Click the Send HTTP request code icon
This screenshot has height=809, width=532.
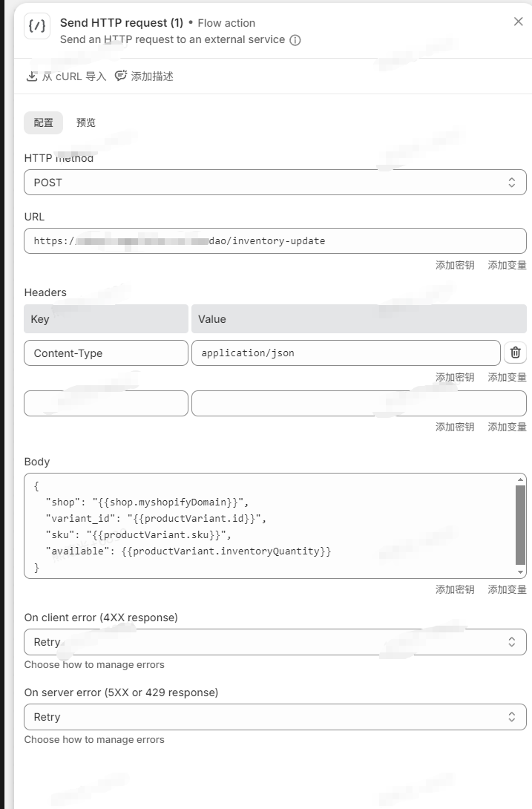click(37, 27)
